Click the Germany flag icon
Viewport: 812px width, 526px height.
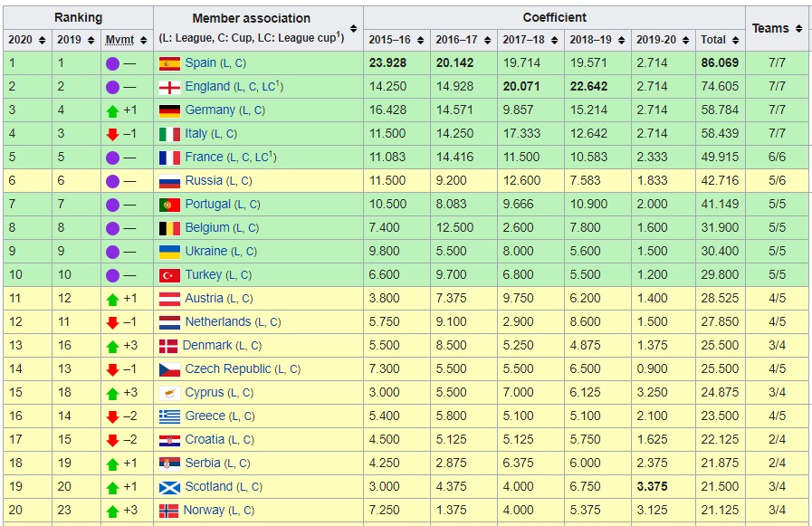[169, 110]
